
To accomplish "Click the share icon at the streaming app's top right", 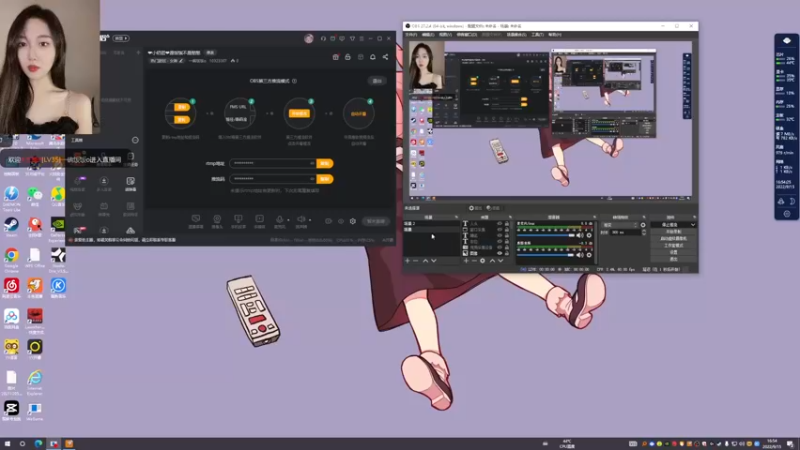I will (385, 57).
